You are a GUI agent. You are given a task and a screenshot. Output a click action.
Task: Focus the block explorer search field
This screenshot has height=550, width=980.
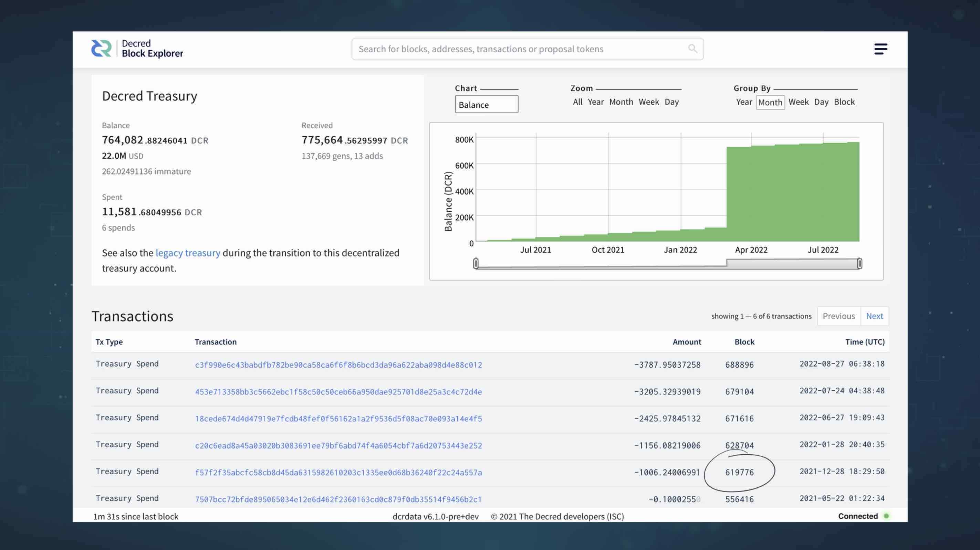[x=527, y=49]
